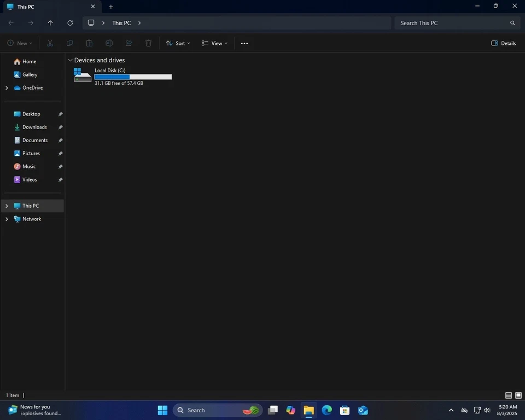The width and height of the screenshot is (525, 420).
Task: Navigate up one folder level
Action: (x=50, y=23)
